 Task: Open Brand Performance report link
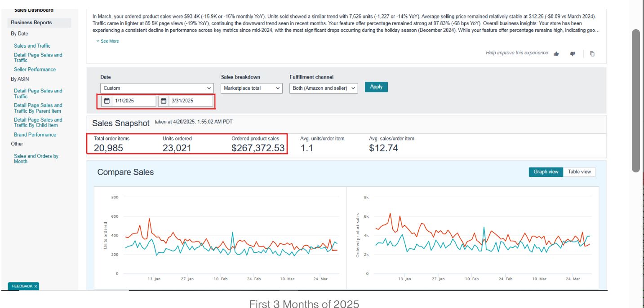35,135
